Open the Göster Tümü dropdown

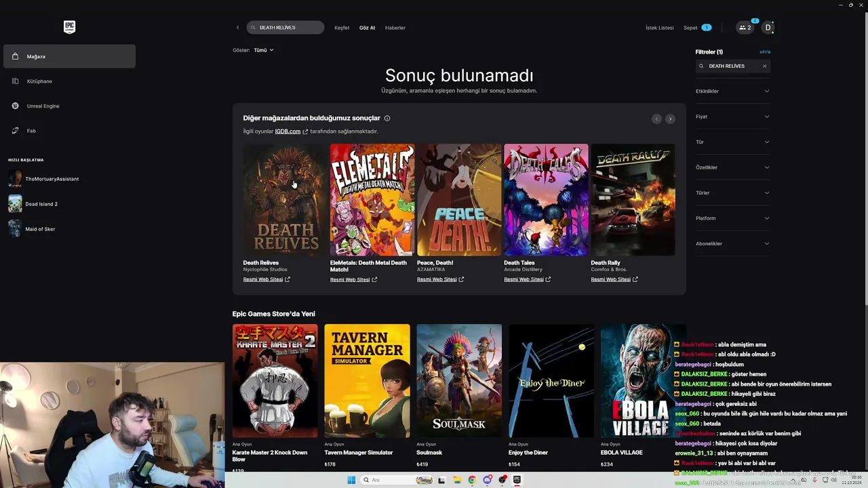[x=264, y=50]
